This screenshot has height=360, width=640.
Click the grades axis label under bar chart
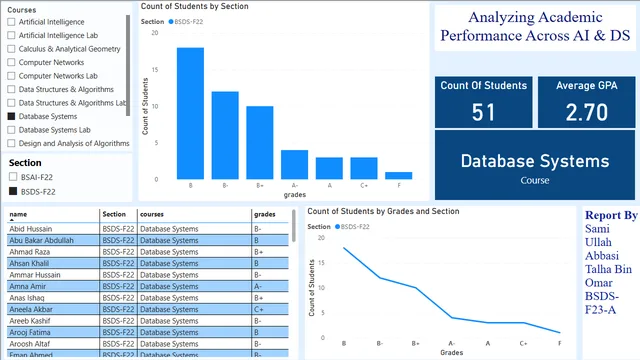pos(295,195)
